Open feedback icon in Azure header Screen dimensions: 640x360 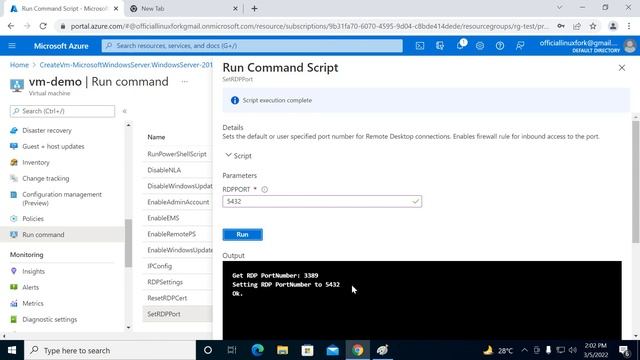click(520, 46)
